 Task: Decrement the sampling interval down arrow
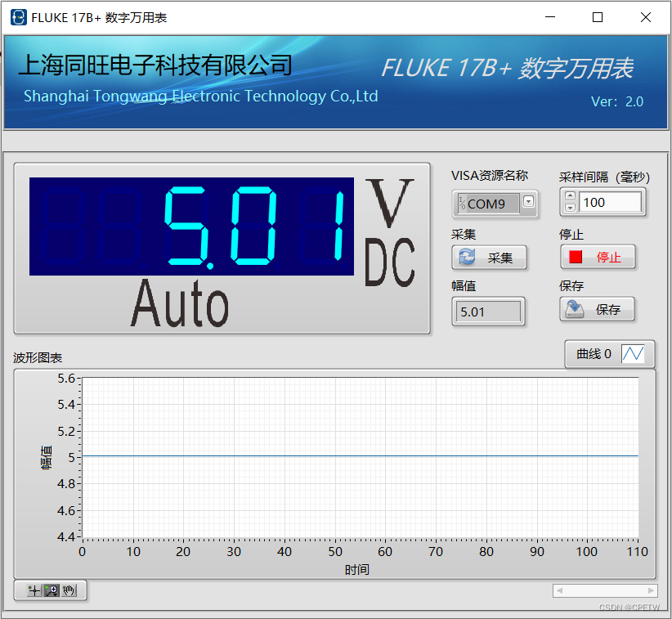pos(570,208)
